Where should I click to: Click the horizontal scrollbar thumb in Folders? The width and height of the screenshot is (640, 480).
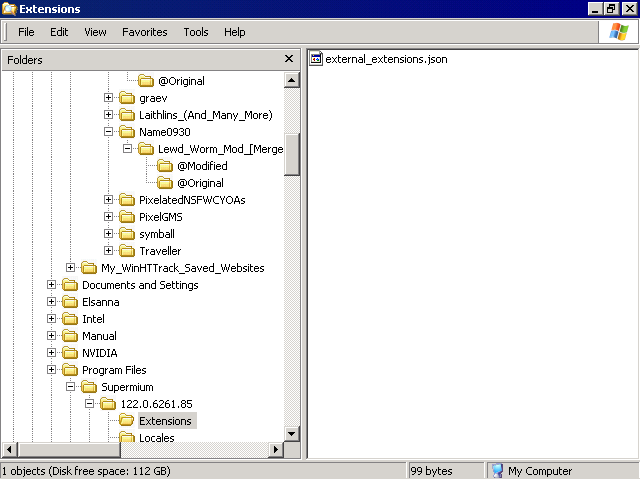click(69, 450)
